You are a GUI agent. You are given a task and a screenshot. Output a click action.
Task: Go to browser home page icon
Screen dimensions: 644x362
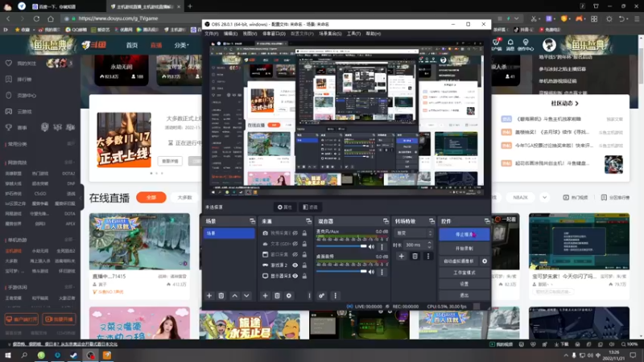coord(51,19)
